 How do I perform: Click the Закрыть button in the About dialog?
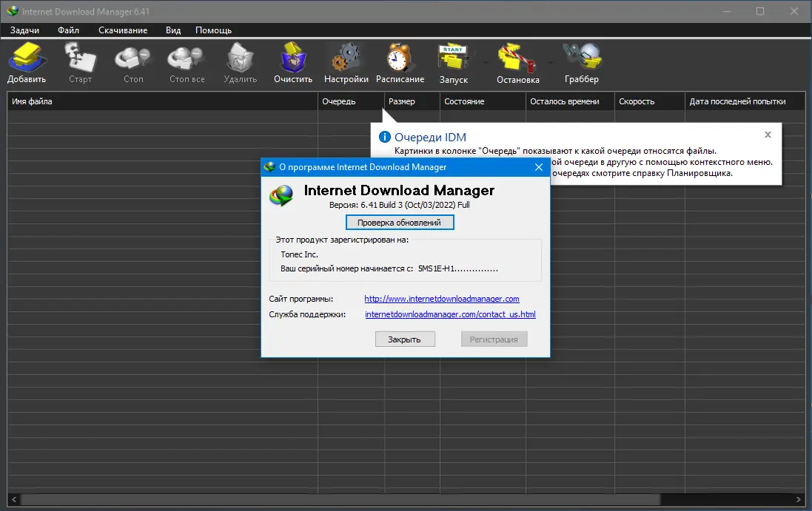[x=405, y=339]
